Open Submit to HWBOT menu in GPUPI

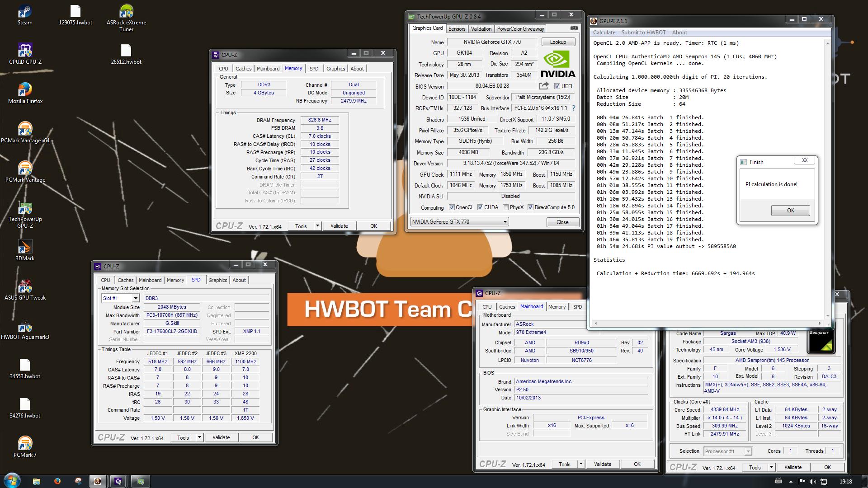click(x=643, y=33)
